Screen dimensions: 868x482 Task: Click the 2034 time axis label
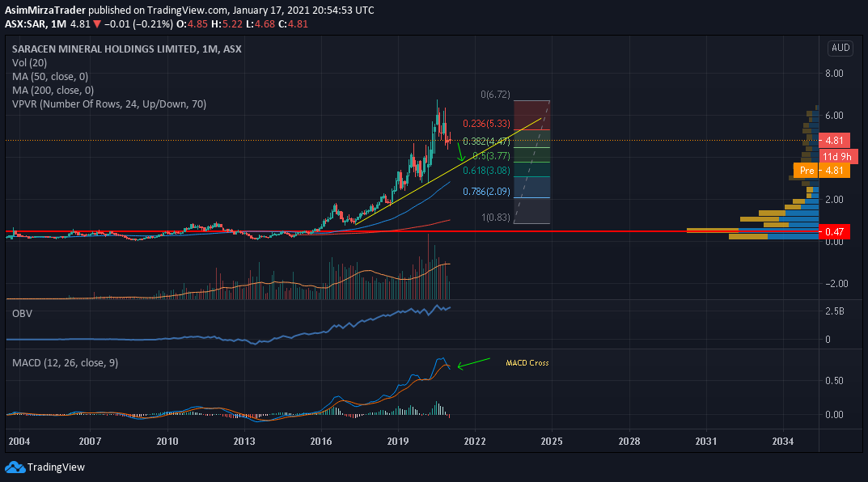[x=783, y=442]
